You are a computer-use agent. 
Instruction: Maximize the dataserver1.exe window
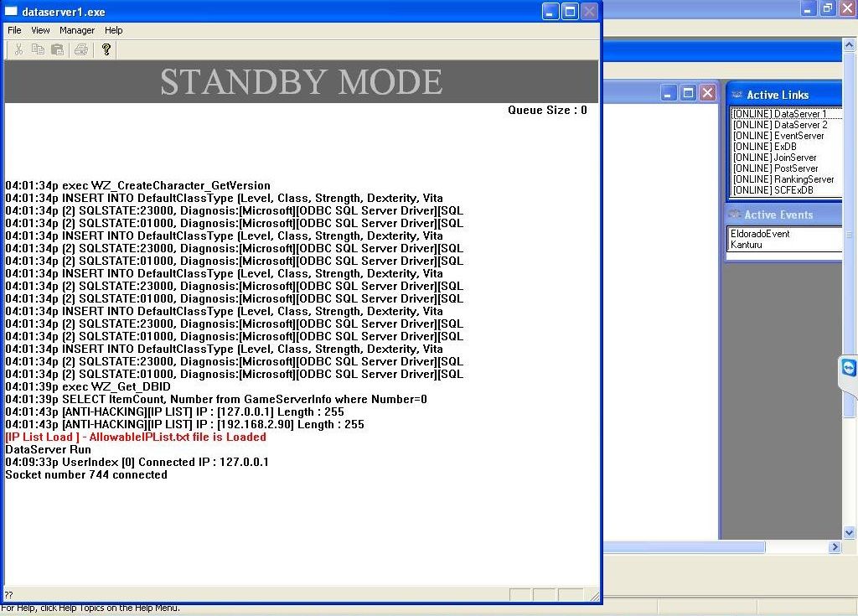coord(570,12)
